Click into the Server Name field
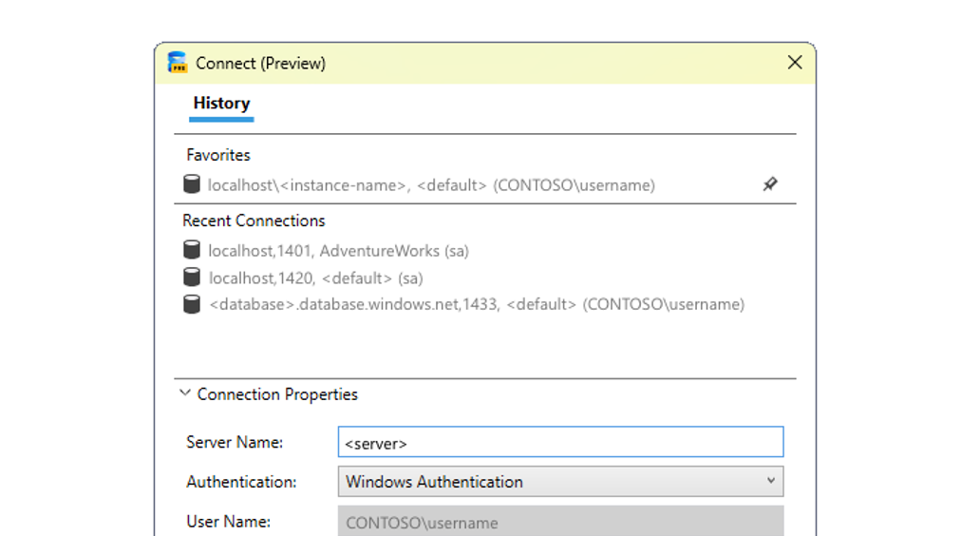 point(560,443)
